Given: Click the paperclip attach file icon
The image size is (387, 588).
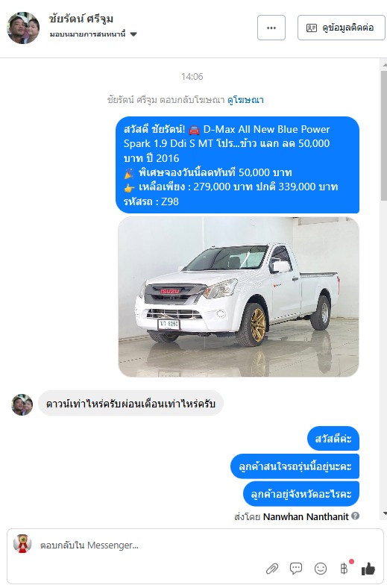Looking at the screenshot, I should point(272,569).
